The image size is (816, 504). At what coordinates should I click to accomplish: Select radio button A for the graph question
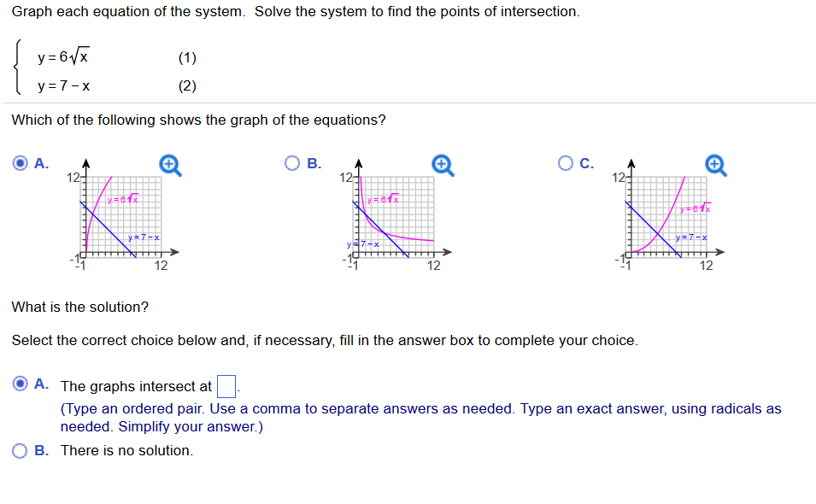click(19, 163)
